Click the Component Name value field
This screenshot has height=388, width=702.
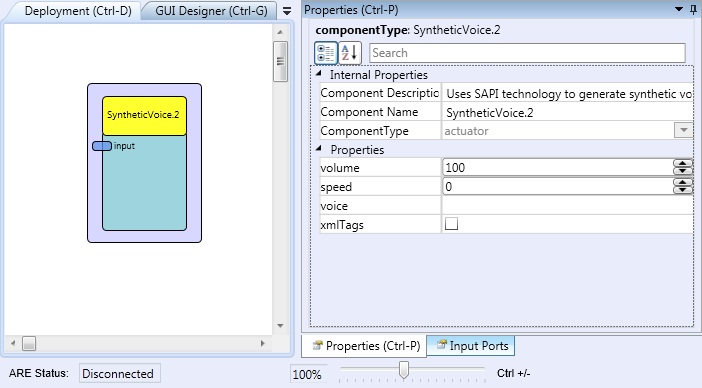click(x=568, y=112)
